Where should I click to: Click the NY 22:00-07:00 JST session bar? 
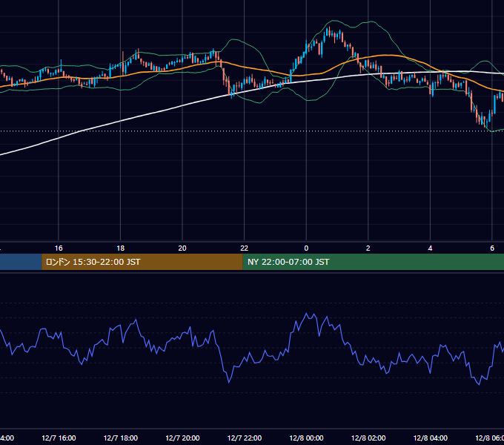pyautogui.click(x=373, y=262)
